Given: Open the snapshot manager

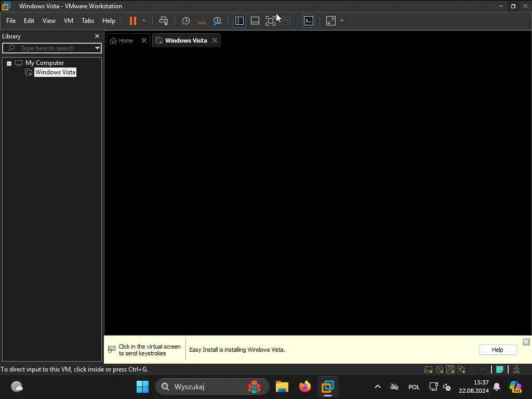Looking at the screenshot, I should (x=217, y=21).
